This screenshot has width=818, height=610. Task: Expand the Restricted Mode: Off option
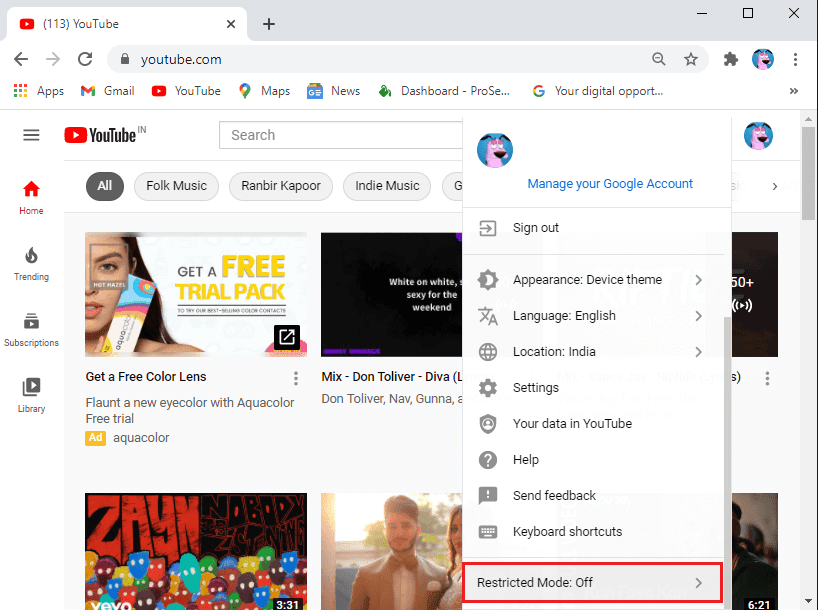pyautogui.click(x=592, y=583)
